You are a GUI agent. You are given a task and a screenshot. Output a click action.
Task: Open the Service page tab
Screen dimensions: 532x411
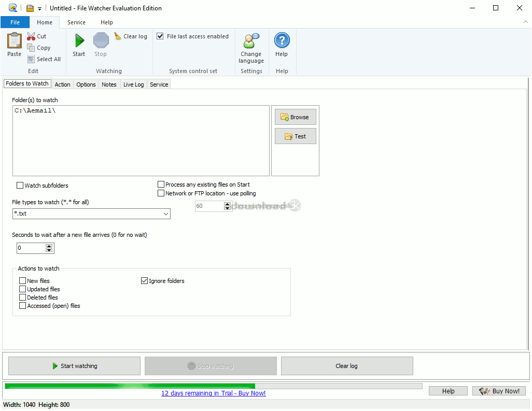pyautogui.click(x=159, y=84)
